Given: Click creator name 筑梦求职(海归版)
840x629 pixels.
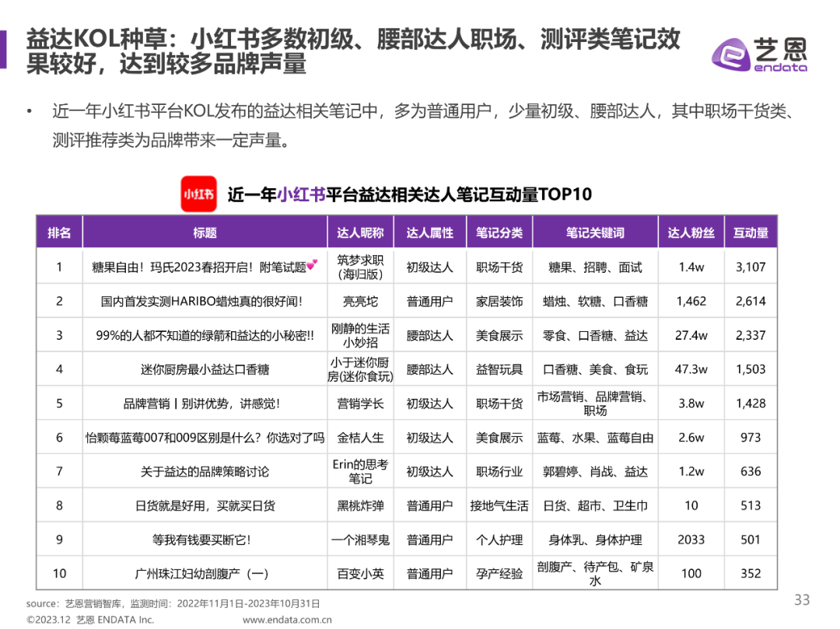Looking at the screenshot, I should [x=360, y=267].
